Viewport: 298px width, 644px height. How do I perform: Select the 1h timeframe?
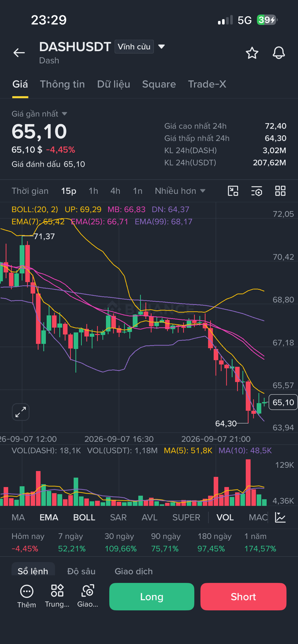(93, 191)
